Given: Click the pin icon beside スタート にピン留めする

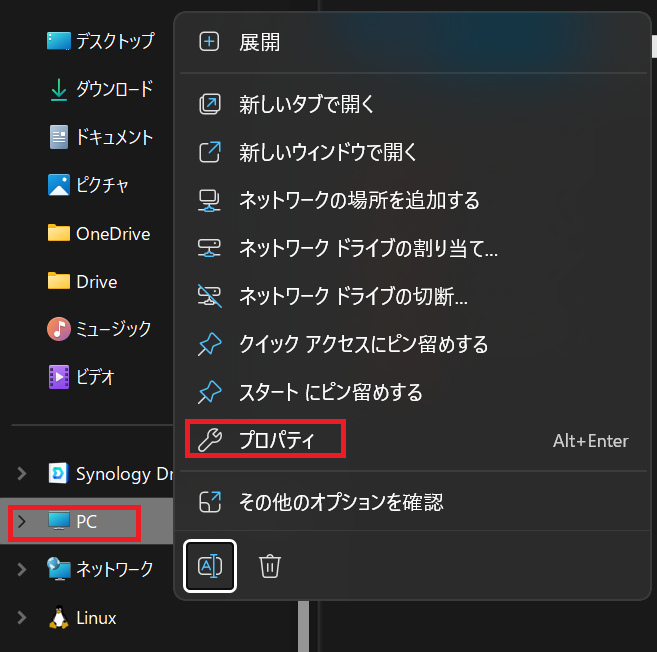Looking at the screenshot, I should click(210, 392).
